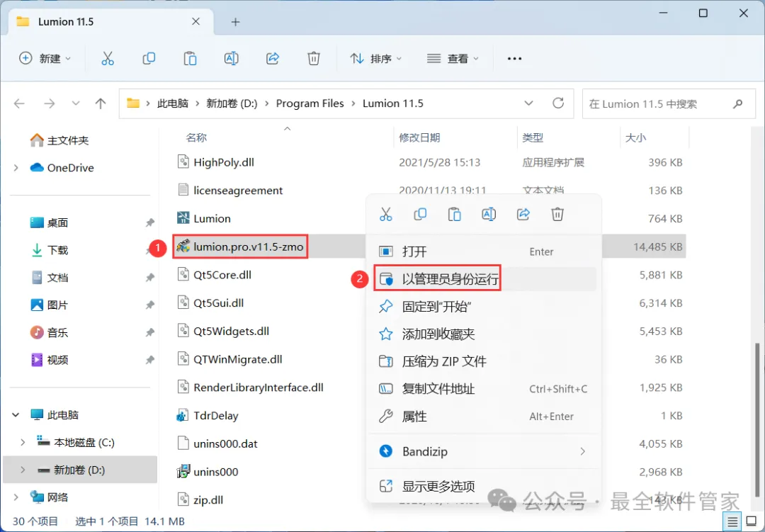This screenshot has width=765, height=532.
Task: Open the three-dots more options in the toolbar
Action: click(514, 59)
